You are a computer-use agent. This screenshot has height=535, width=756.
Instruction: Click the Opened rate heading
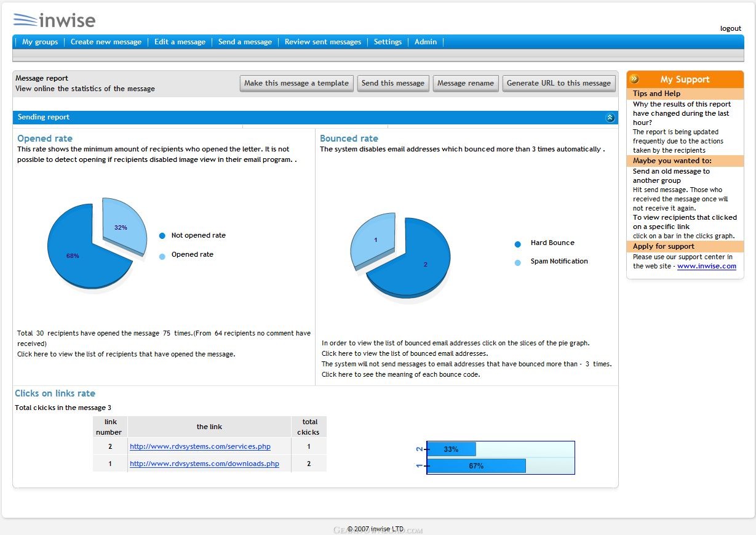(45, 139)
